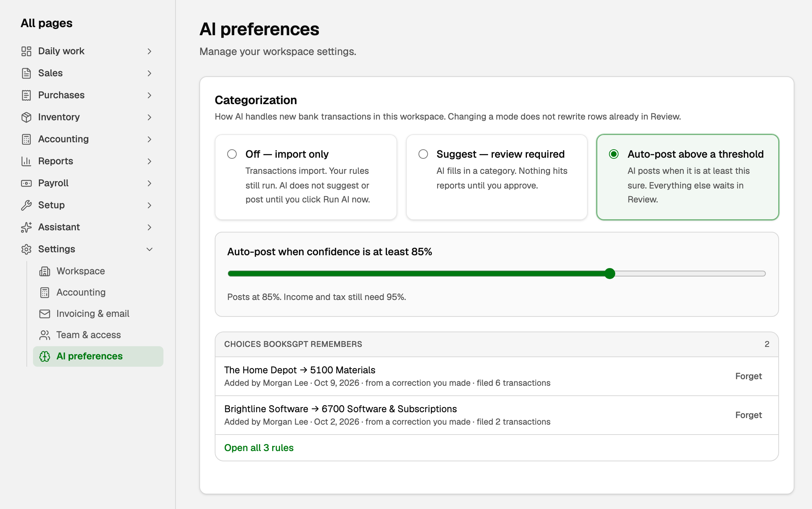Expand the Reports section chevron
812x509 pixels.
pos(150,161)
